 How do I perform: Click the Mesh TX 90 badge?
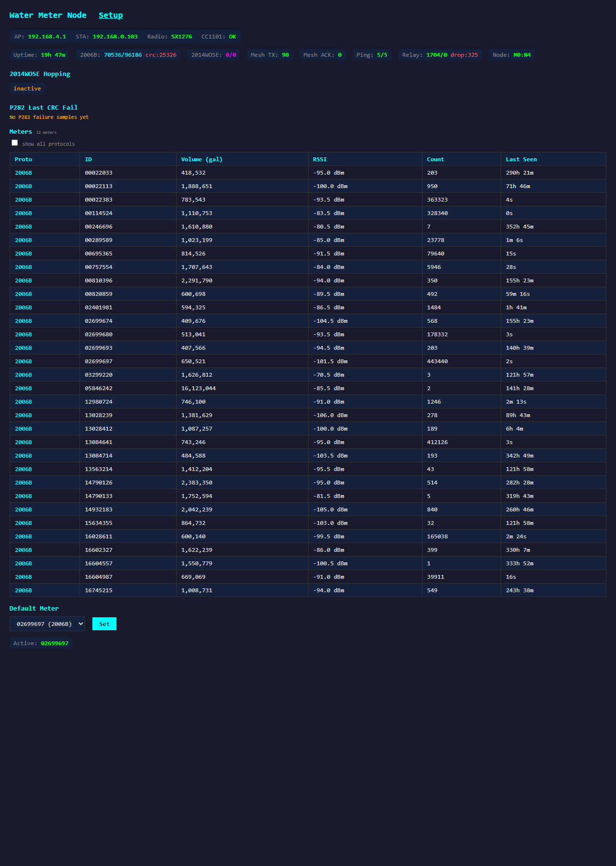click(x=270, y=55)
